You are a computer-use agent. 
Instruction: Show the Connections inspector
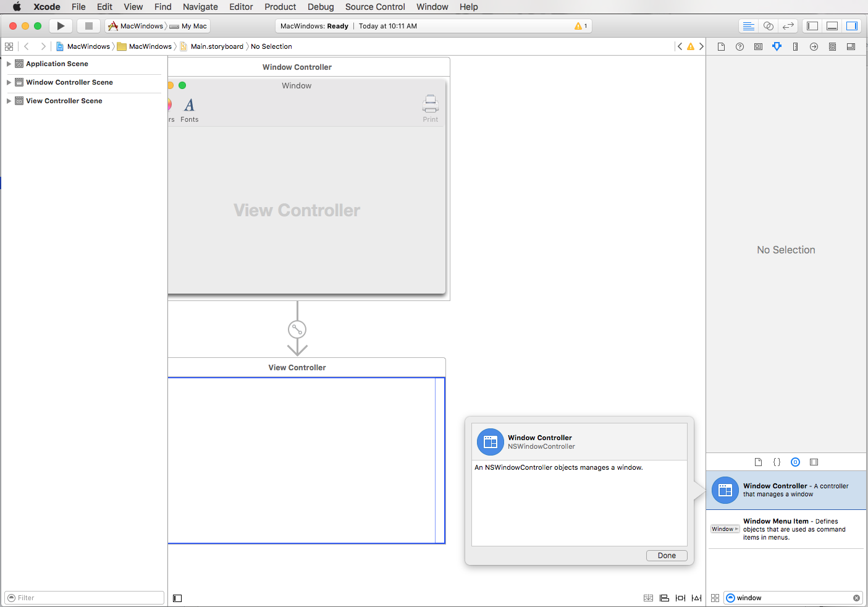click(814, 46)
